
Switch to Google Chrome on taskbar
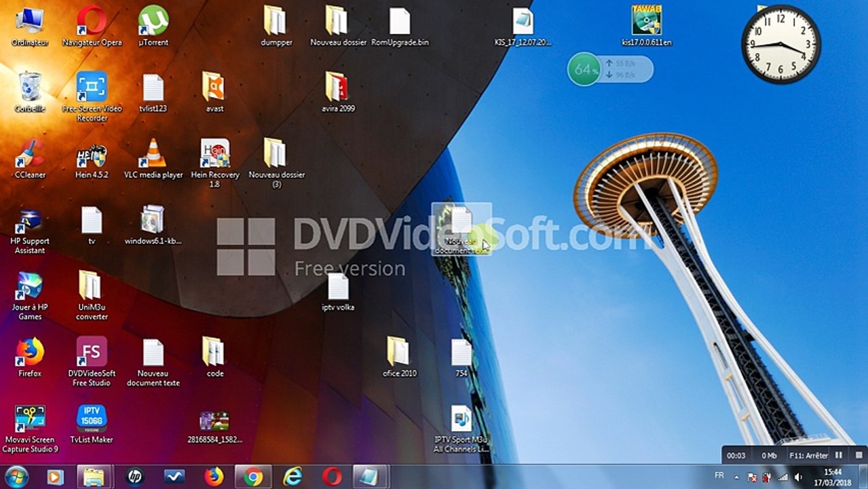(253, 477)
